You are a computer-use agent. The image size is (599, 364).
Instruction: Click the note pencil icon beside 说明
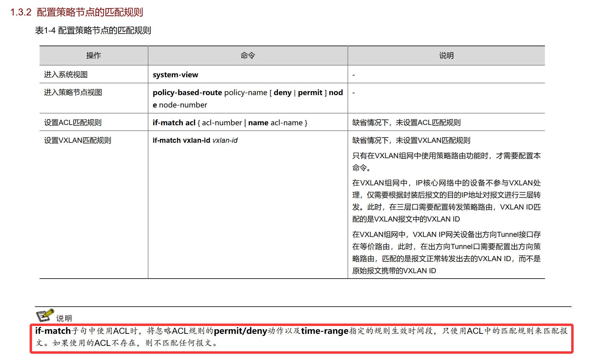(45, 315)
